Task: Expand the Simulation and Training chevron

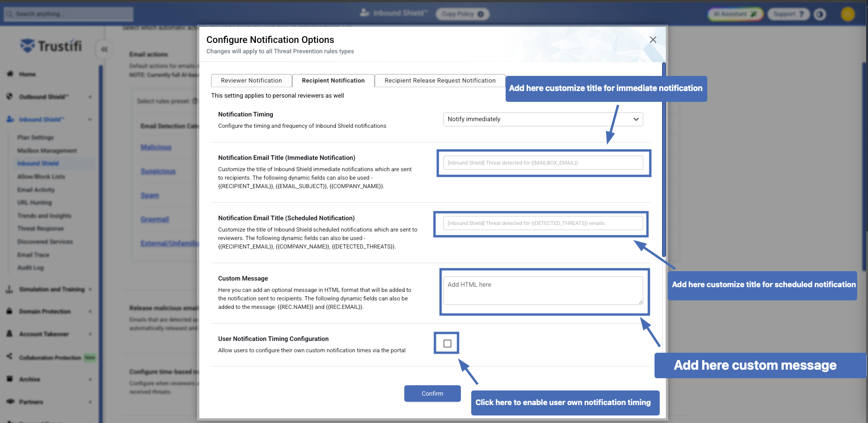Action: pos(90,290)
